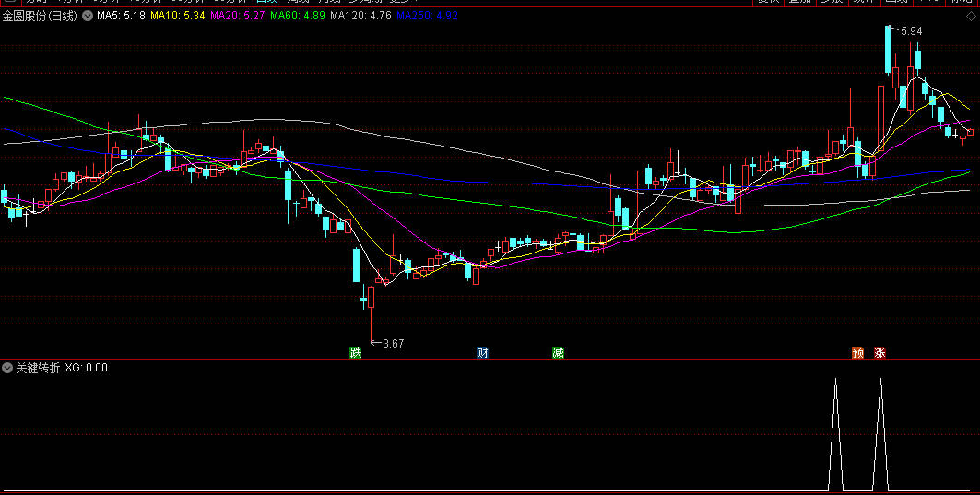Click the green 减 event marker
980x495 pixels.
[x=558, y=352]
